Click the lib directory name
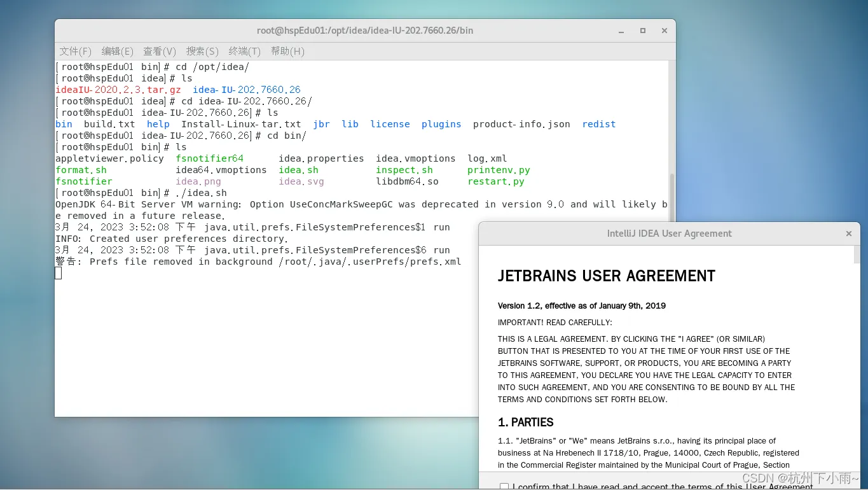 tap(350, 124)
